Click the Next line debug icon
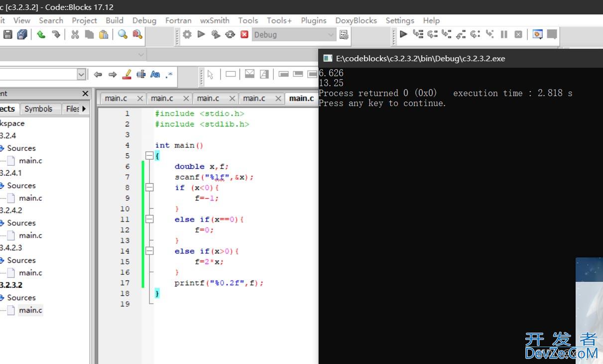603x364 pixels. [x=432, y=34]
